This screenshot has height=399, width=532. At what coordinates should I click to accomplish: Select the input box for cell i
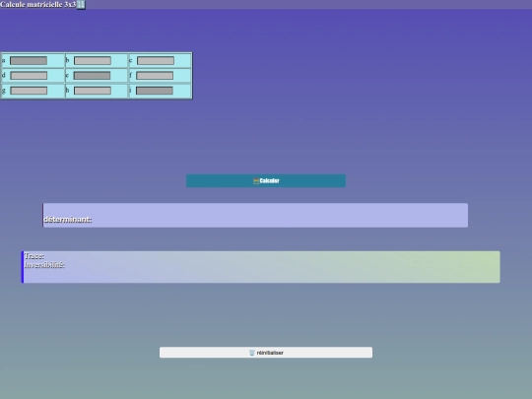coord(155,91)
